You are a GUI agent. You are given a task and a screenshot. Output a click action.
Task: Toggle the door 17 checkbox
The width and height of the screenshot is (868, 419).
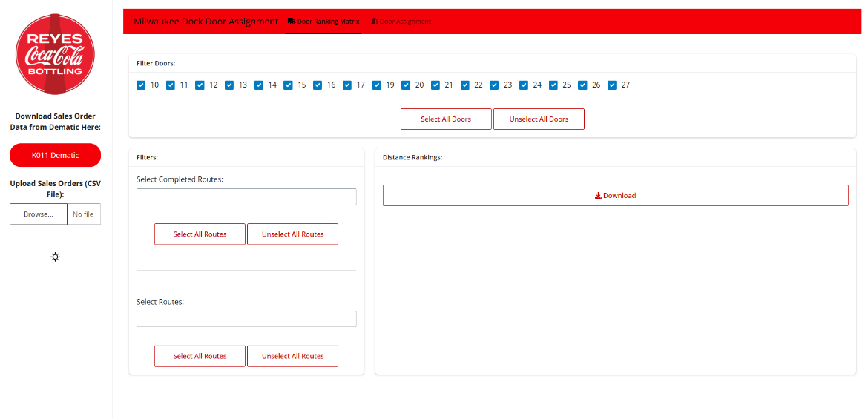(347, 85)
